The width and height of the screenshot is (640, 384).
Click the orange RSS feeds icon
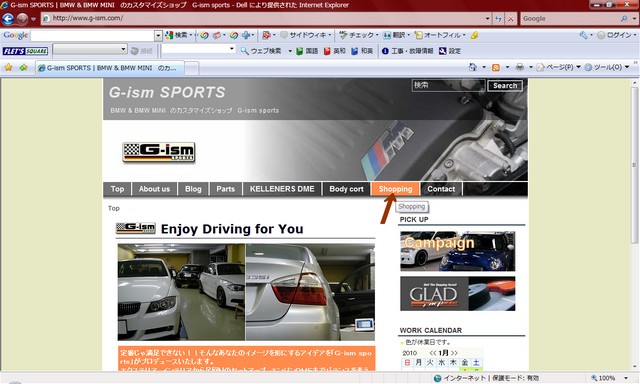pos(496,67)
